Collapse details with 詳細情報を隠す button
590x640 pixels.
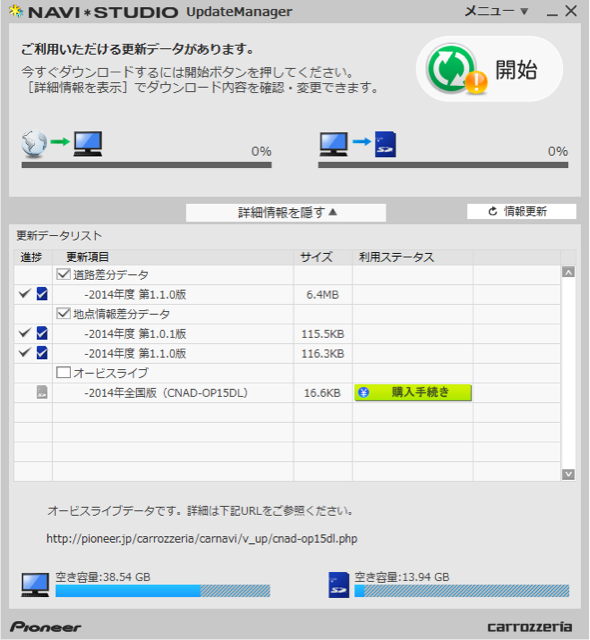pyautogui.click(x=286, y=213)
